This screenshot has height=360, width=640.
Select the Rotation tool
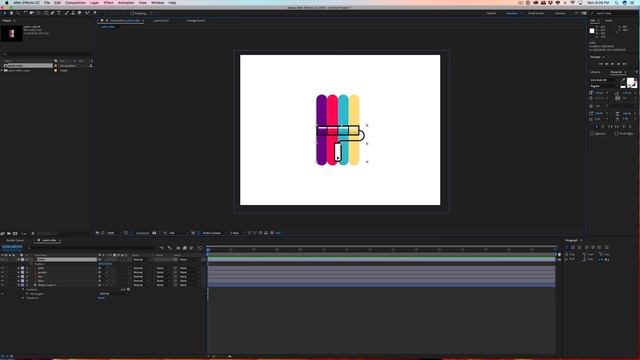coord(25,13)
